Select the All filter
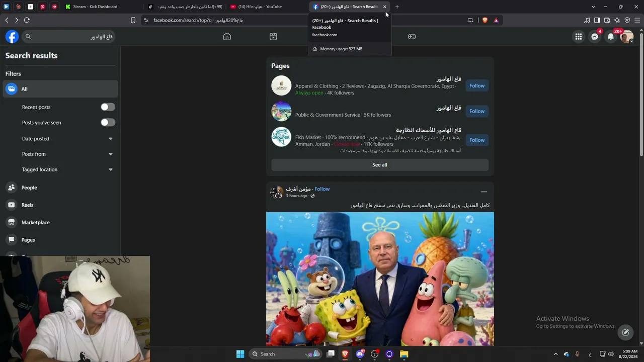 tap(60, 89)
